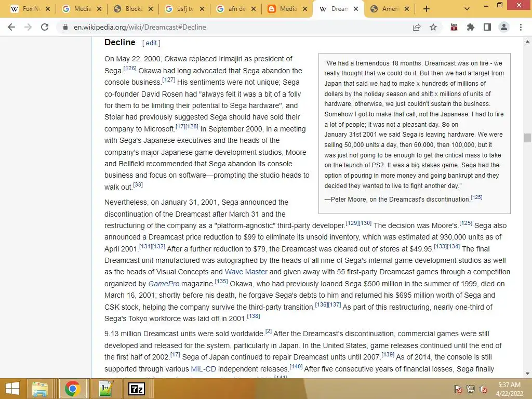Open the Extensions puzzle piece menu
This screenshot has width=532, height=399.
pos(470,27)
